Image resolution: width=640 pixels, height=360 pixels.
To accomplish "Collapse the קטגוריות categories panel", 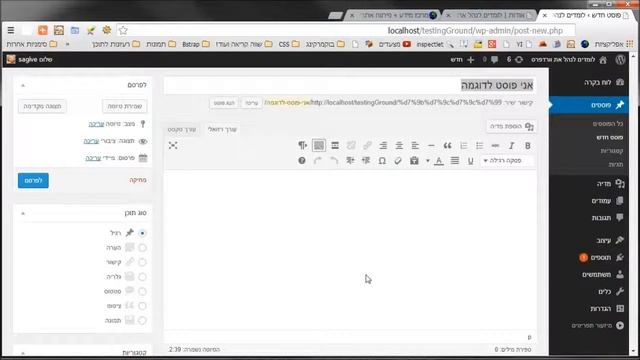I will pyautogui.click(x=23, y=353).
